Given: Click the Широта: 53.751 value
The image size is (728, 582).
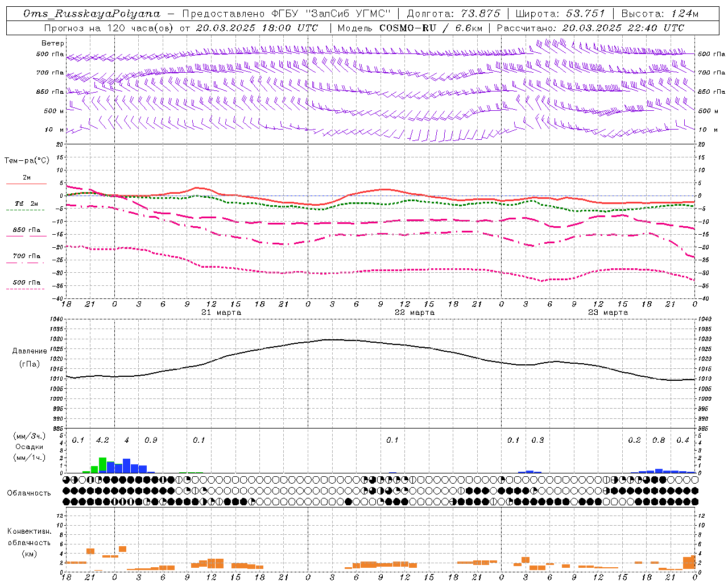Looking at the screenshot, I should 560,14.
